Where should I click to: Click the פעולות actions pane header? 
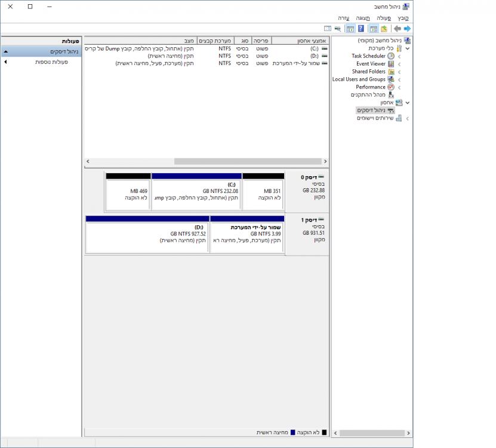tap(41, 41)
